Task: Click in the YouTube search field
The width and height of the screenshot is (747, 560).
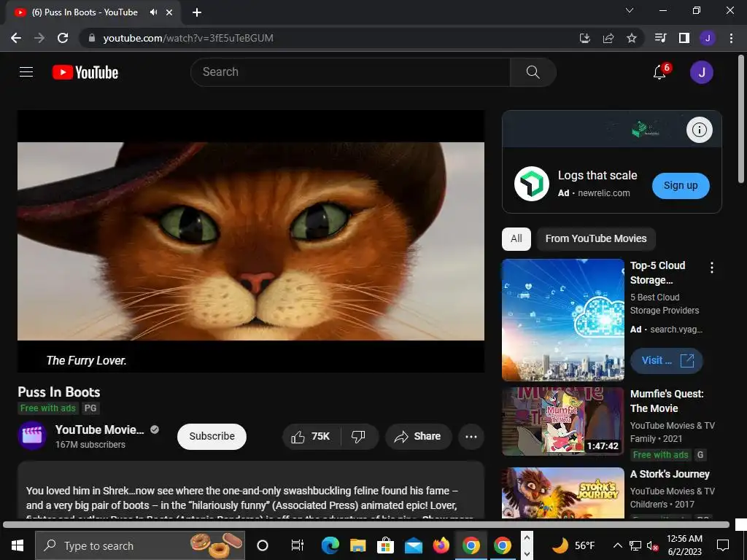Action: click(x=350, y=72)
